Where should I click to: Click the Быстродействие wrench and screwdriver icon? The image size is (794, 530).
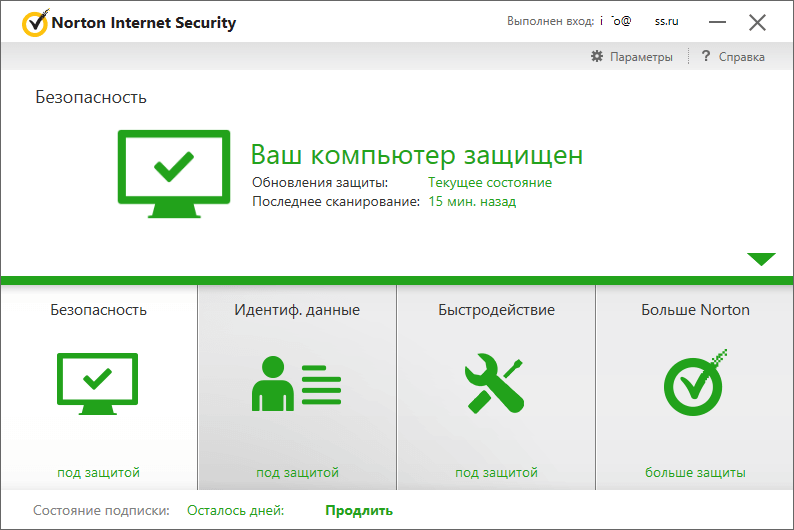[495, 383]
